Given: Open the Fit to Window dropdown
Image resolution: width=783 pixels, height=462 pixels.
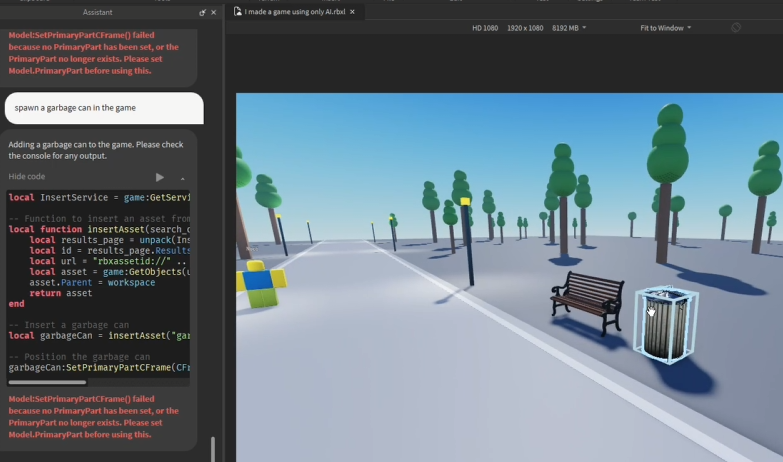Looking at the screenshot, I should (x=666, y=28).
